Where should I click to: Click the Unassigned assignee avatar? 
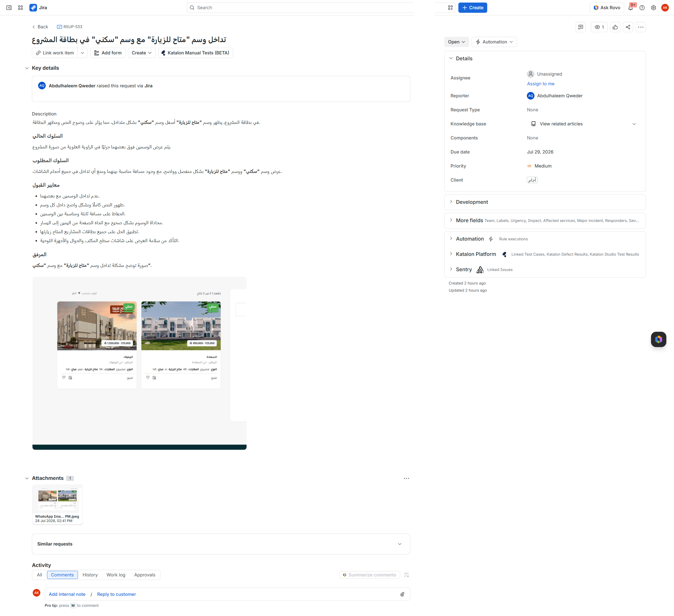pos(531,74)
